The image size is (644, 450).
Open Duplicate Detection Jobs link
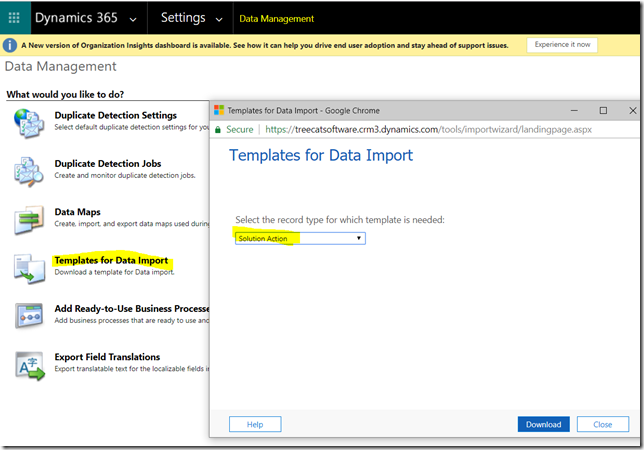[x=108, y=164]
